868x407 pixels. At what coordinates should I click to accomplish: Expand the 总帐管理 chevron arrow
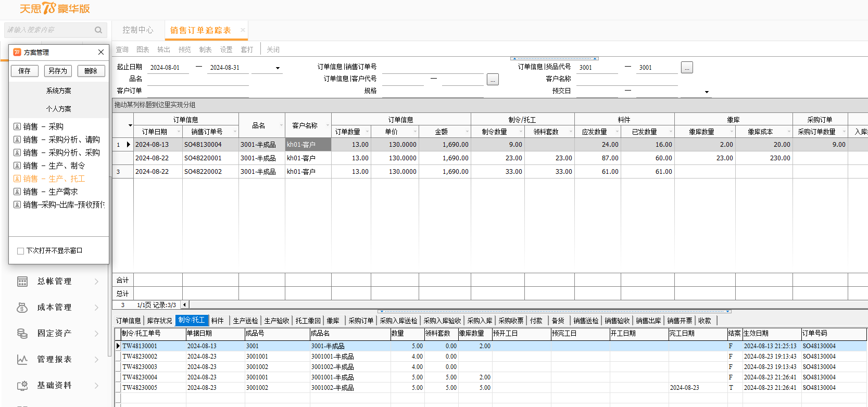96,282
